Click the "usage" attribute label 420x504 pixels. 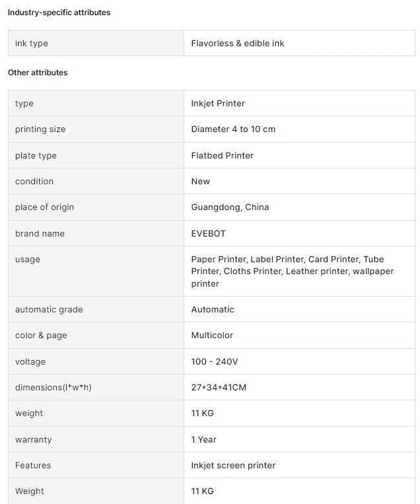[x=28, y=260]
